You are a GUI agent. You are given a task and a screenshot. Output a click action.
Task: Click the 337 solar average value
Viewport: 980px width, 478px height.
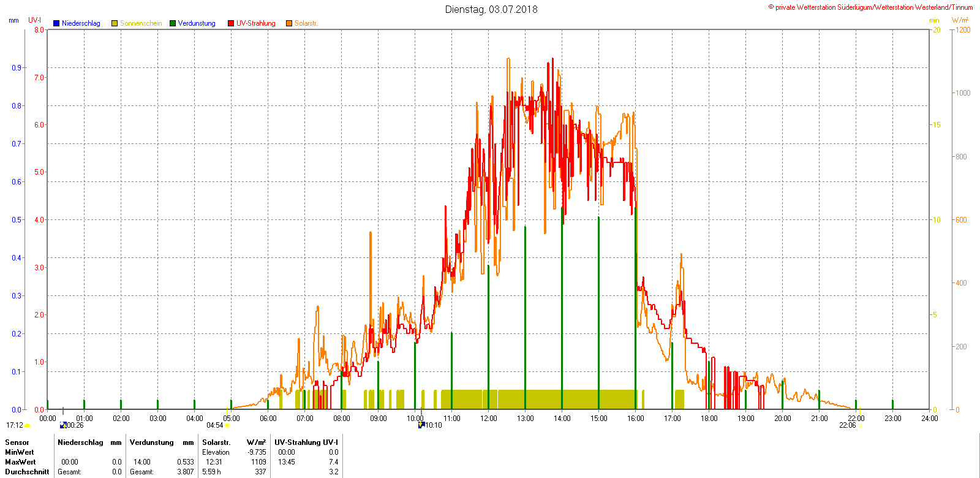[x=261, y=472]
